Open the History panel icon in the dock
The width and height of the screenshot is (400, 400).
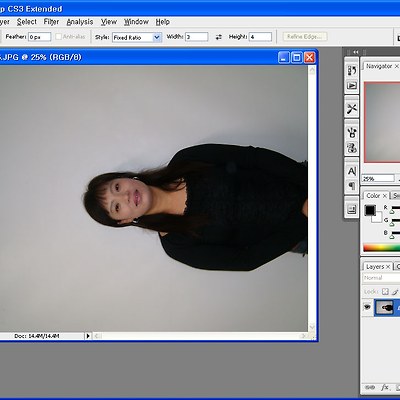(x=352, y=70)
